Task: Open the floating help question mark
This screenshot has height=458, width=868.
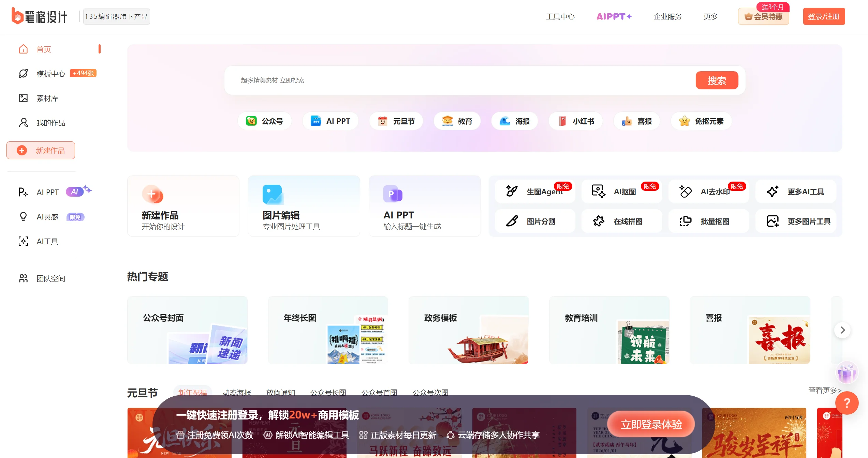Action: click(x=846, y=403)
